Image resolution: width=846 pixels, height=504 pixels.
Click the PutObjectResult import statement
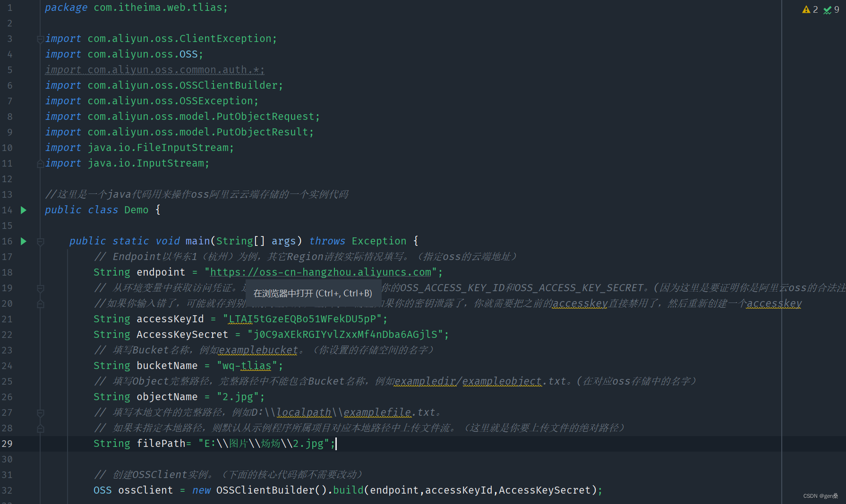[x=179, y=132]
